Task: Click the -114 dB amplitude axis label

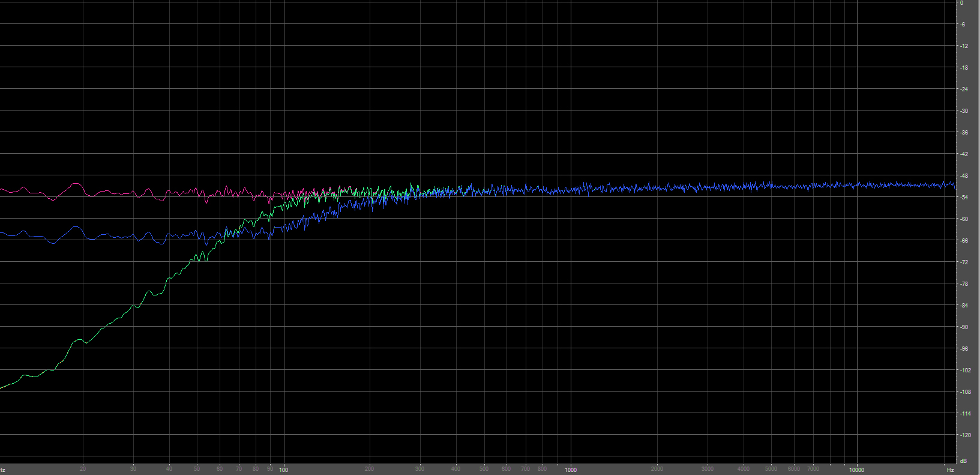Action: (x=964, y=414)
